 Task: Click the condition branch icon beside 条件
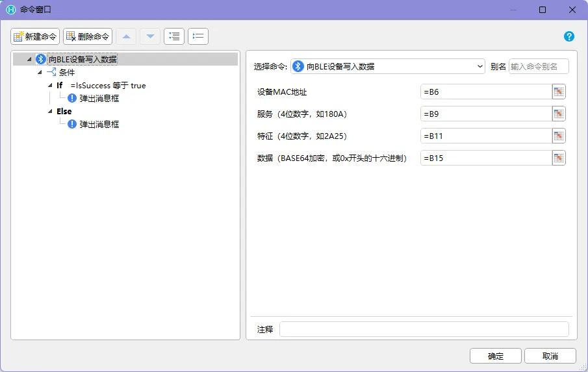pyautogui.click(x=51, y=72)
